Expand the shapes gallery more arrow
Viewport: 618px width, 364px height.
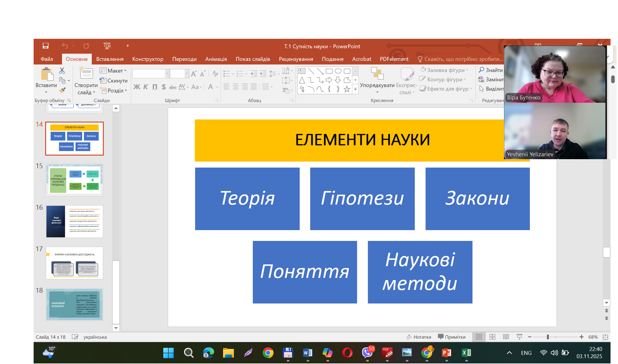[355, 89]
